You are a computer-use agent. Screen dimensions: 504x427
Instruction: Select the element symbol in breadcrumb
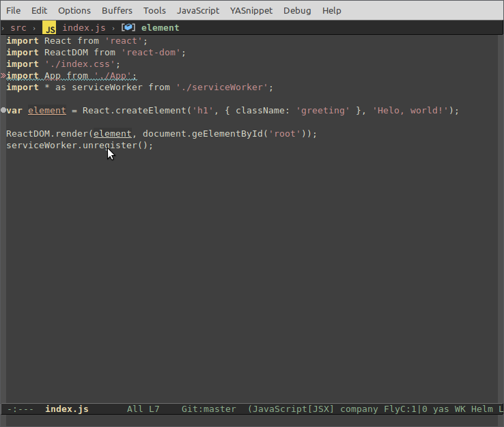[x=160, y=28]
